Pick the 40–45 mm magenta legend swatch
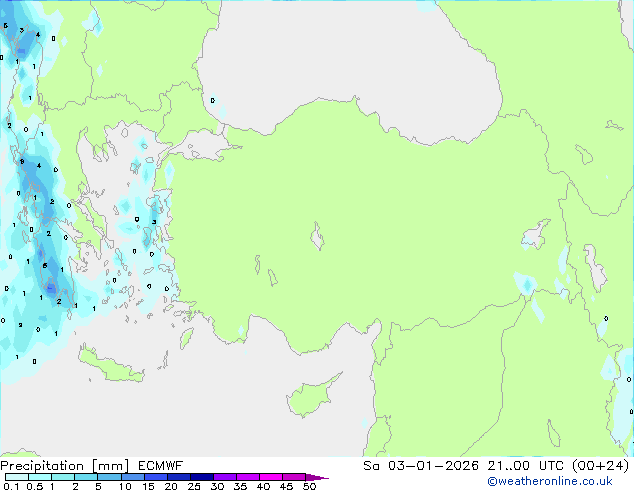634x490 pixels. [271, 477]
